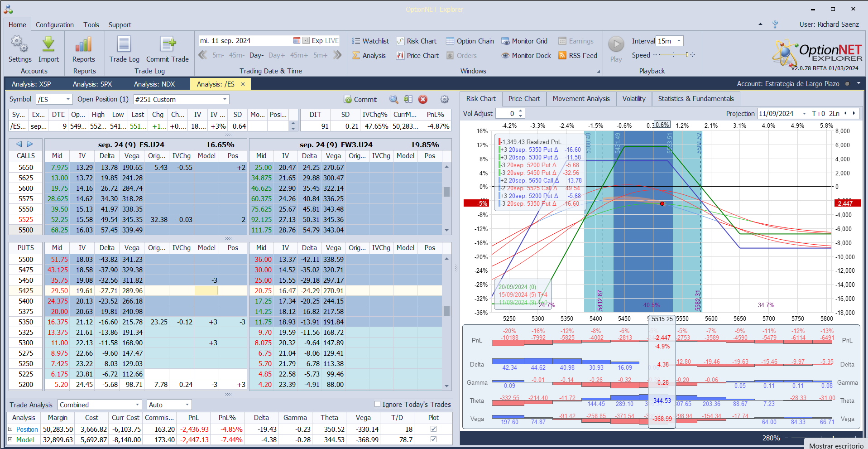The width and height of the screenshot is (868, 449).
Task: Go to the previous expiration with the left arrow
Action: 19,144
